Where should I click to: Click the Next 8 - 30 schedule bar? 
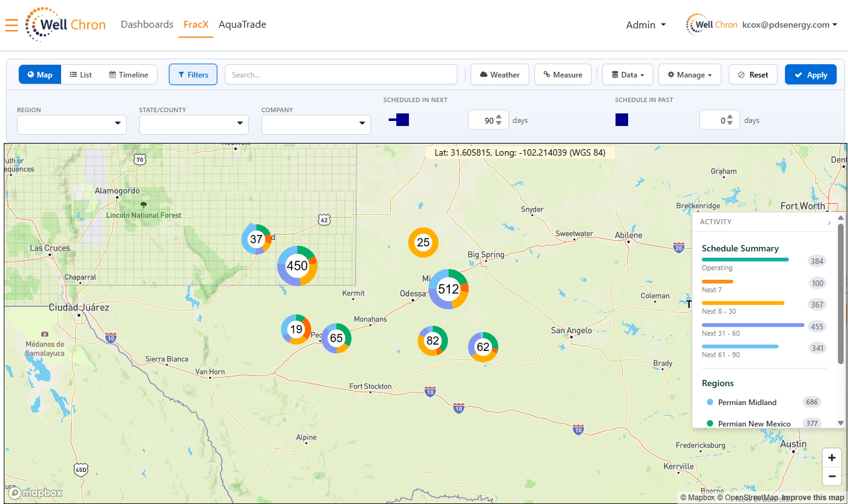(x=743, y=303)
